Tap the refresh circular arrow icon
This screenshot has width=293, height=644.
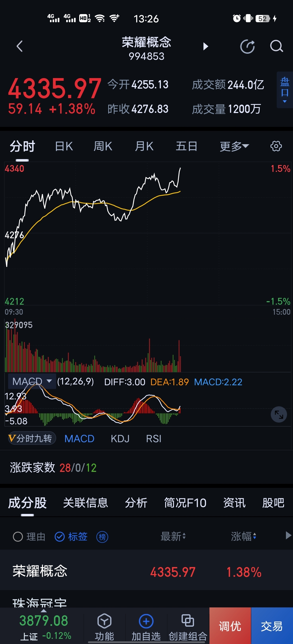(247, 46)
